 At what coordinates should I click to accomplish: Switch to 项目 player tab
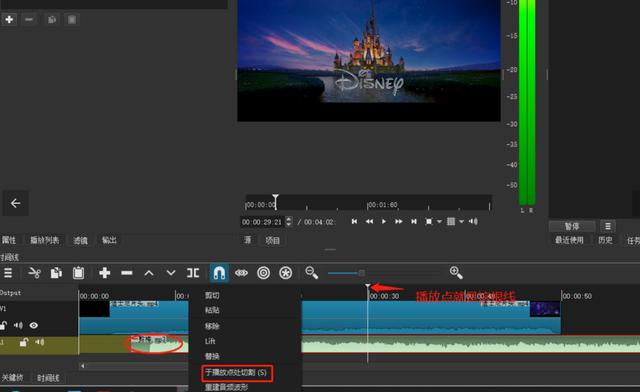pos(272,240)
